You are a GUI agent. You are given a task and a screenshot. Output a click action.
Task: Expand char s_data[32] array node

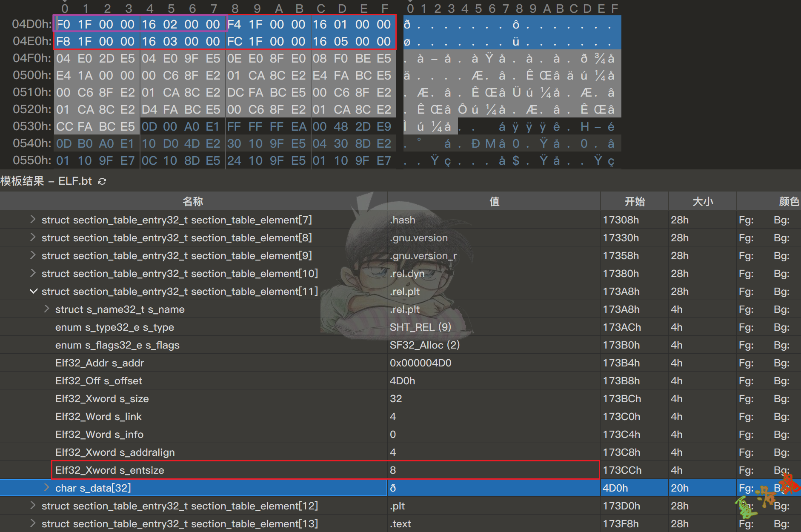point(46,488)
